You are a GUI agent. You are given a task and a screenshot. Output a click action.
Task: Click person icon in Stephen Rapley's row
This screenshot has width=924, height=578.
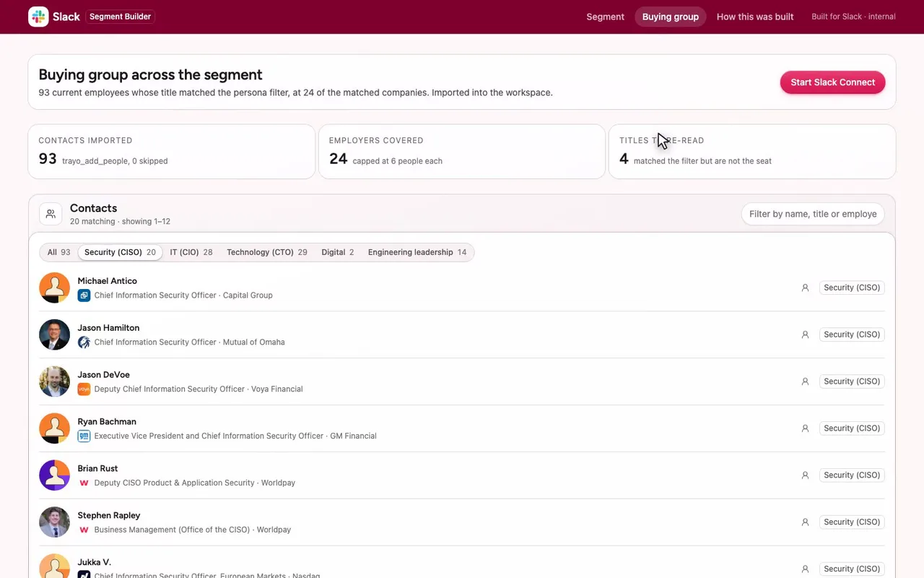click(805, 522)
